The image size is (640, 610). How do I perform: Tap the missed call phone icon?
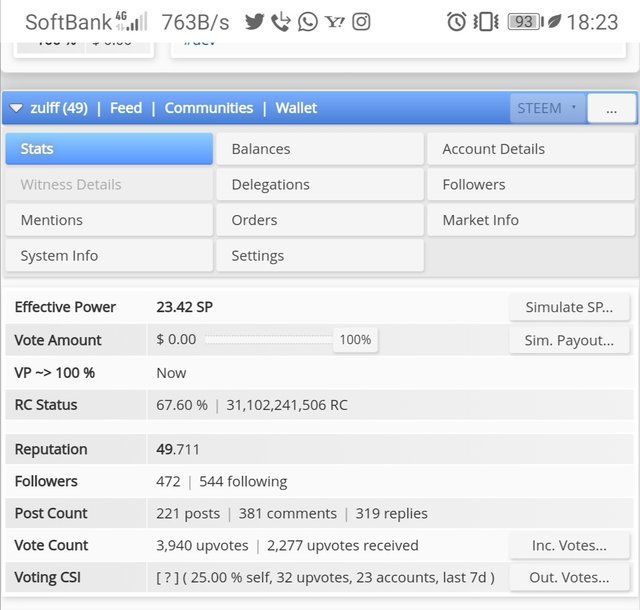point(281,22)
